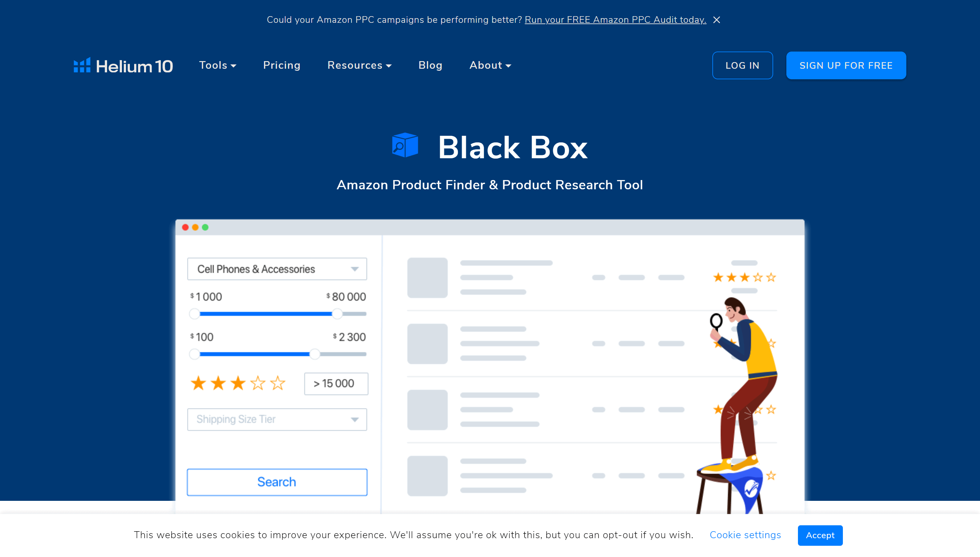This screenshot has width=980, height=557.
Task: Click the '$100' value label
Action: (202, 337)
